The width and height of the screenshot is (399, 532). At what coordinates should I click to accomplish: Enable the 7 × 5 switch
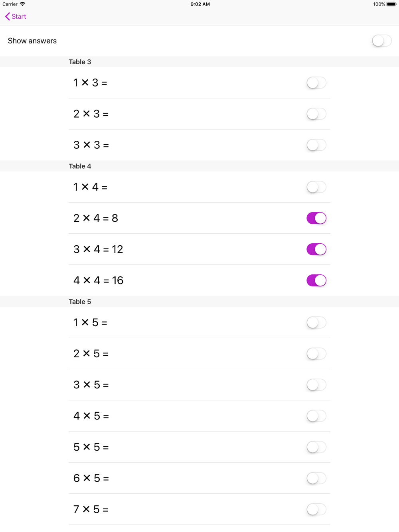316,509
